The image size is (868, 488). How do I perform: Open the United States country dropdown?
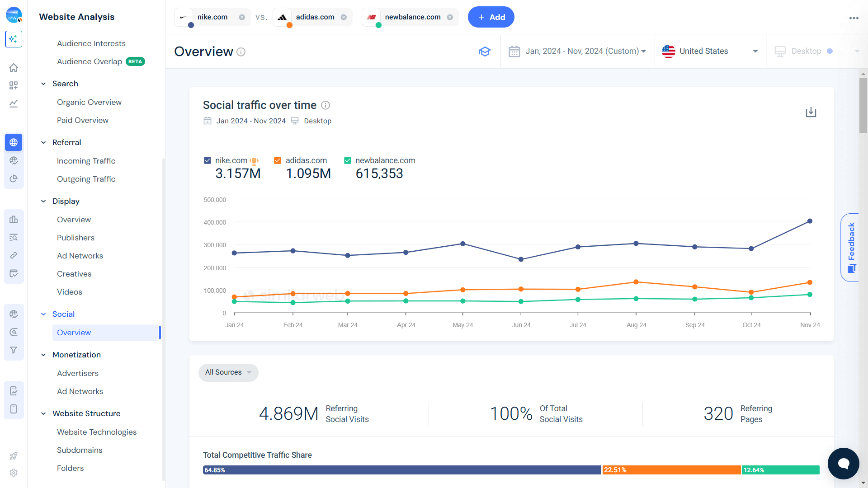pyautogui.click(x=710, y=51)
